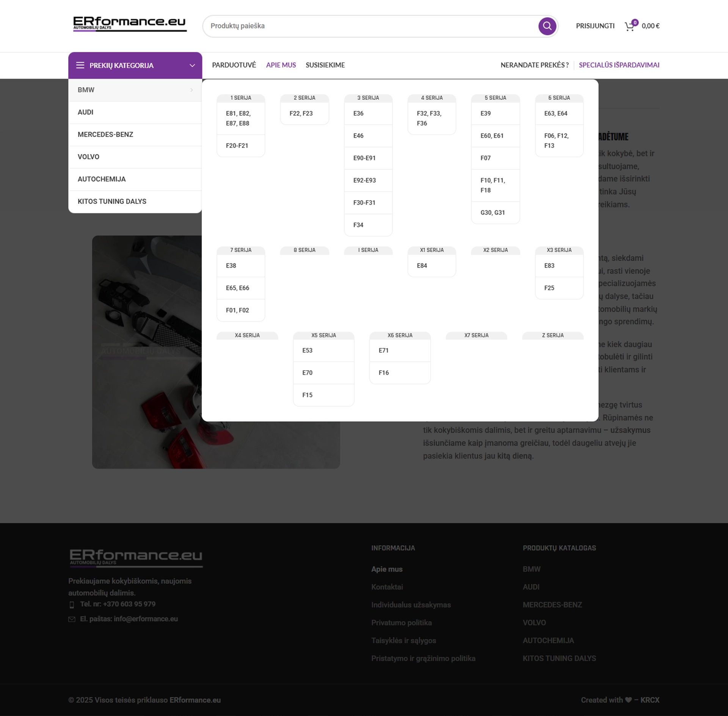728x716 pixels.
Task: Open the I SERIJA heading
Action: tap(368, 250)
